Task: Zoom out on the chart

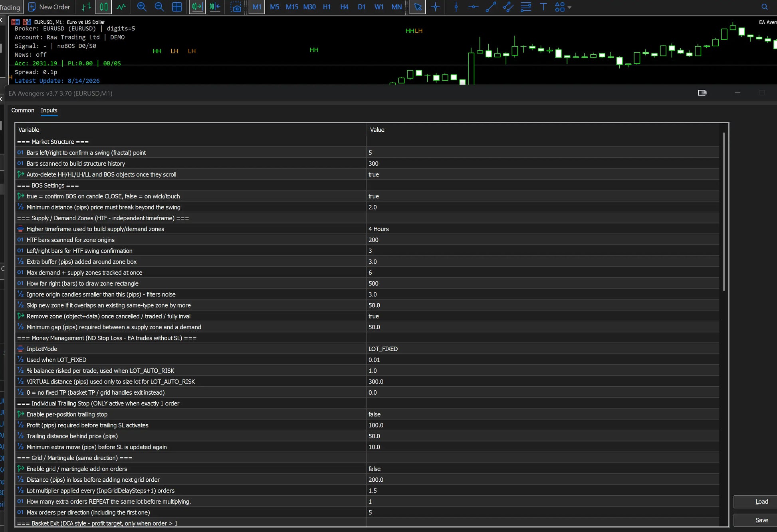Action: coord(159,7)
